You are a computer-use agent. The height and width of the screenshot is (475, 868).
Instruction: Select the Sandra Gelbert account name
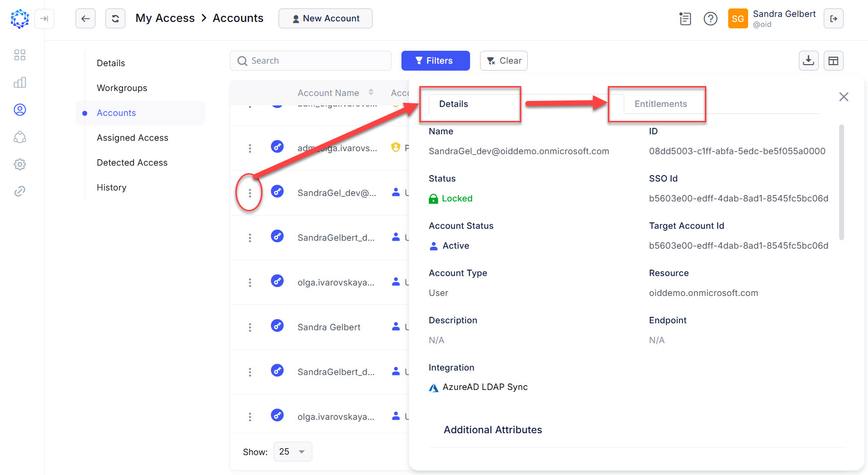point(329,327)
